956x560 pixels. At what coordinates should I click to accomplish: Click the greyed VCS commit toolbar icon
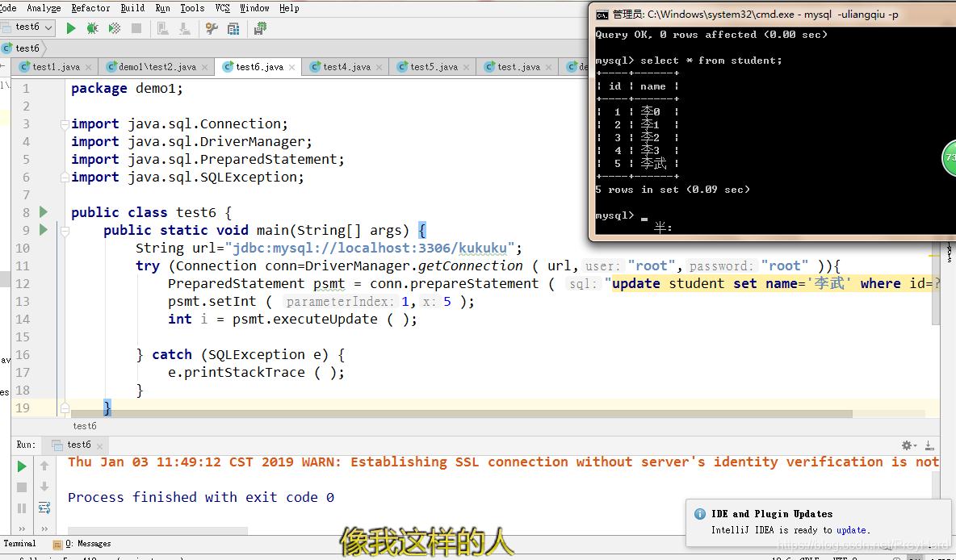coord(184,28)
